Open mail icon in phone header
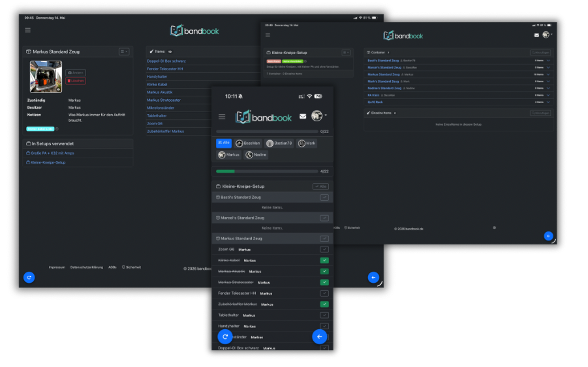The image size is (588, 367). (303, 116)
